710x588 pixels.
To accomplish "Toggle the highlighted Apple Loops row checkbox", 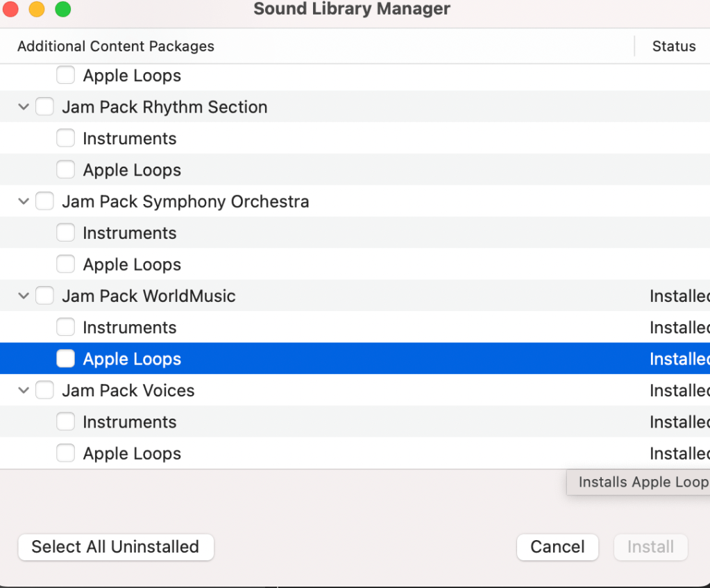I will pos(65,359).
